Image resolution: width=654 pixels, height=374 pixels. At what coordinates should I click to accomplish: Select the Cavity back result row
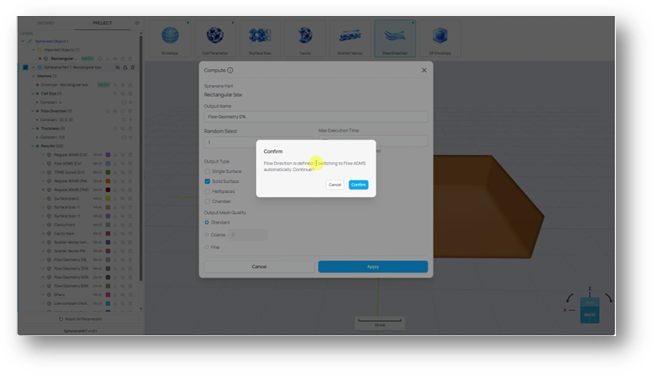tap(86, 233)
